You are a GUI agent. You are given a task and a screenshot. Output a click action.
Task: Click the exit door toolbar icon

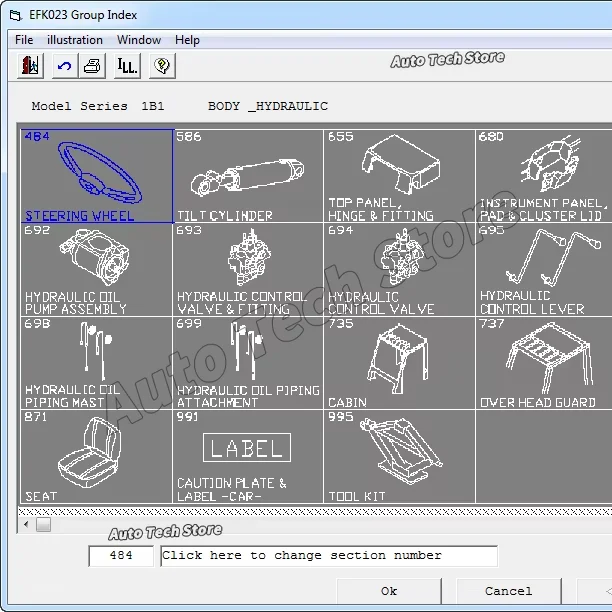click(30, 66)
